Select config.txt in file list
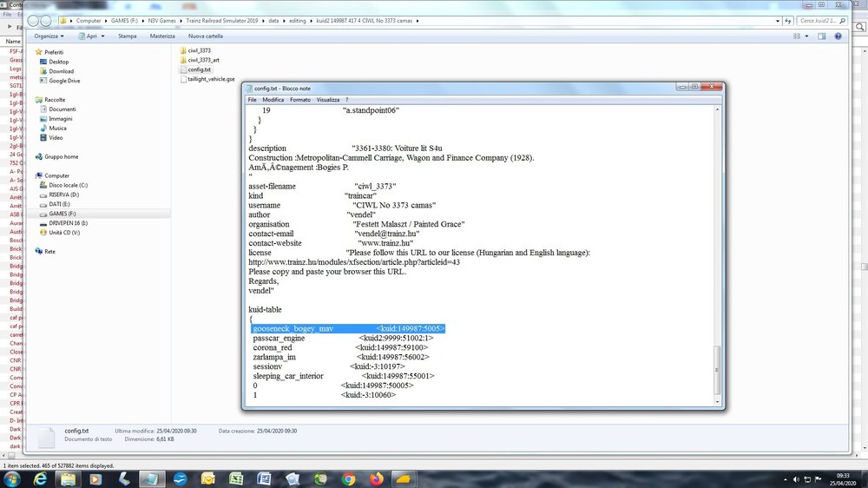The image size is (868, 488). [x=195, y=69]
